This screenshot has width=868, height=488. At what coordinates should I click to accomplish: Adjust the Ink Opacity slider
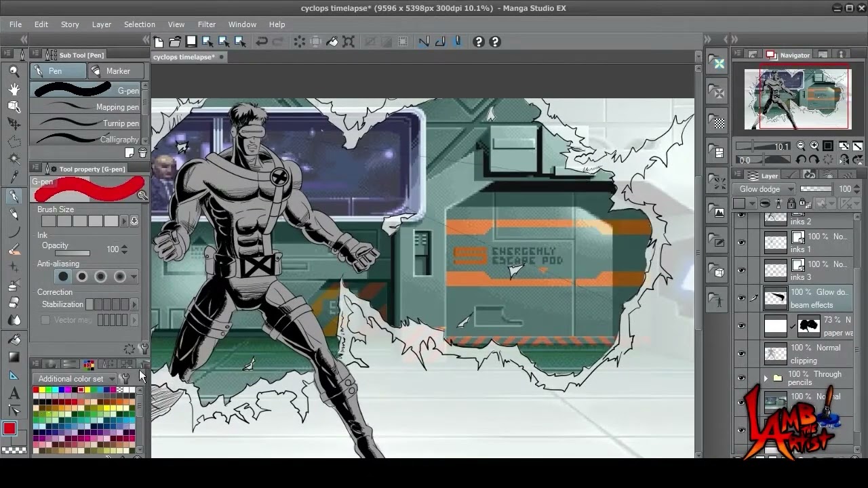click(73, 253)
